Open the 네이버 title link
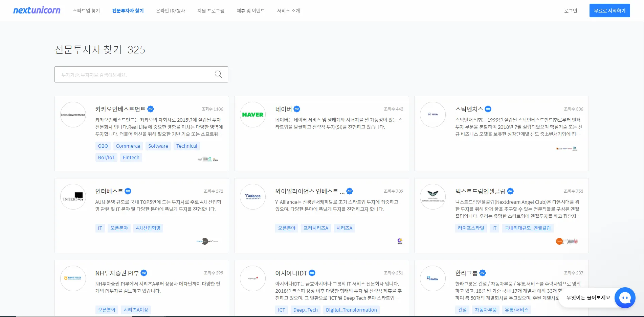This screenshot has width=644, height=317. tap(284, 109)
